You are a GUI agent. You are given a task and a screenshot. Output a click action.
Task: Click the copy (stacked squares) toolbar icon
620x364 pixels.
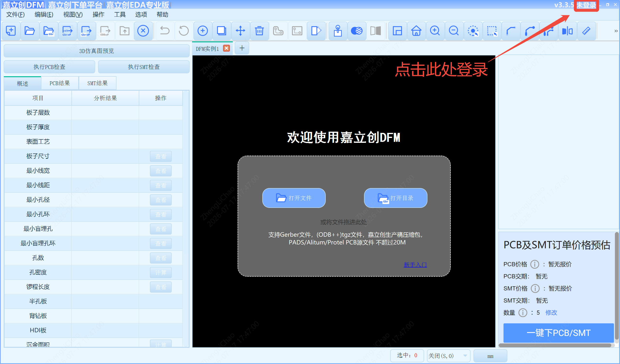(x=221, y=31)
